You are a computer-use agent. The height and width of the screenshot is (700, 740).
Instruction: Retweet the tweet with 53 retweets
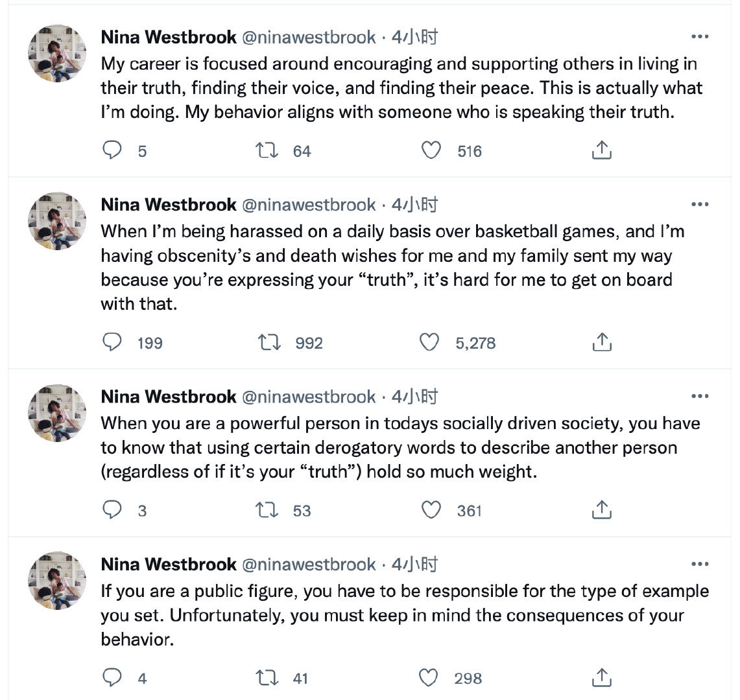tap(266, 510)
